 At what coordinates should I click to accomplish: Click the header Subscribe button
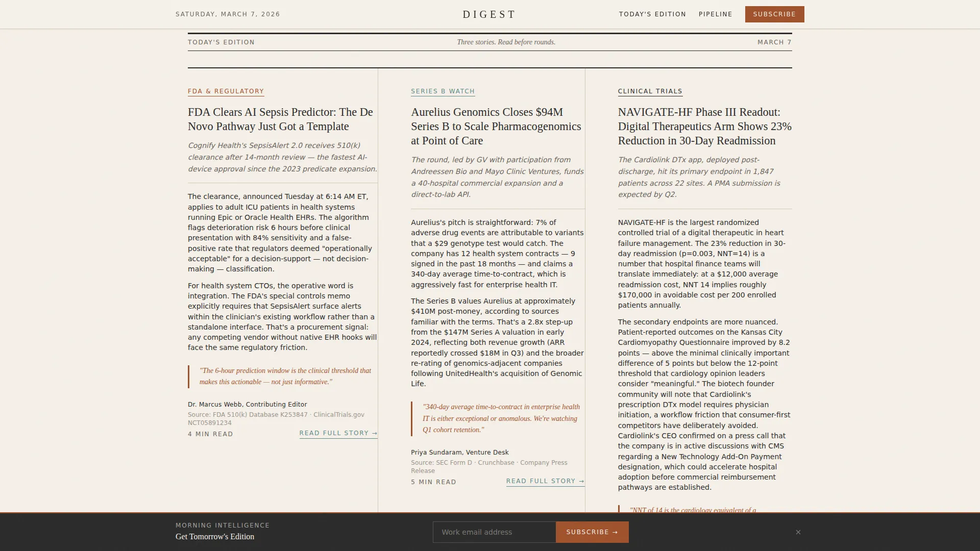[774, 14]
